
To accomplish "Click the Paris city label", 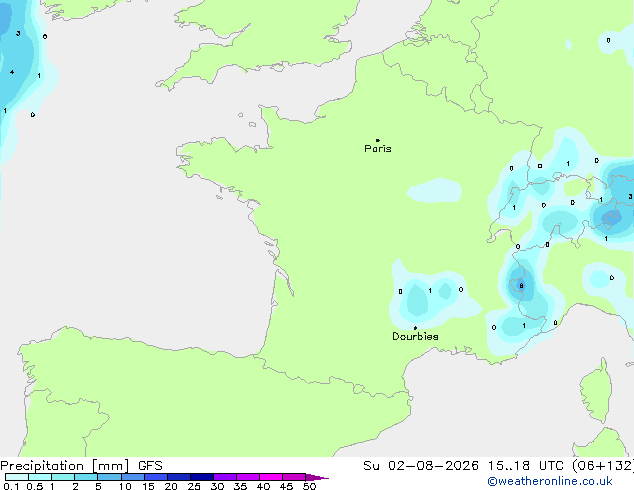I will click(378, 149).
